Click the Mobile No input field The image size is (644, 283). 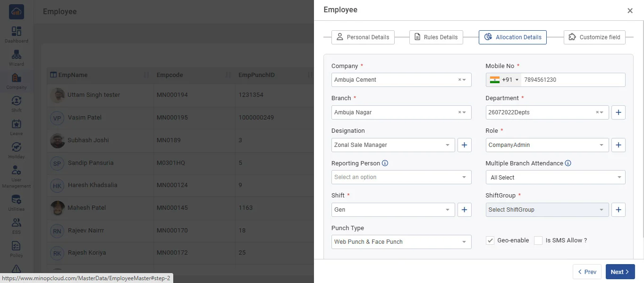click(573, 80)
